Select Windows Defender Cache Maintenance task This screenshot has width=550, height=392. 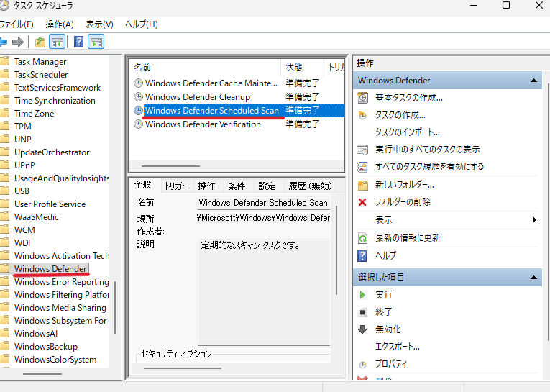pos(211,83)
